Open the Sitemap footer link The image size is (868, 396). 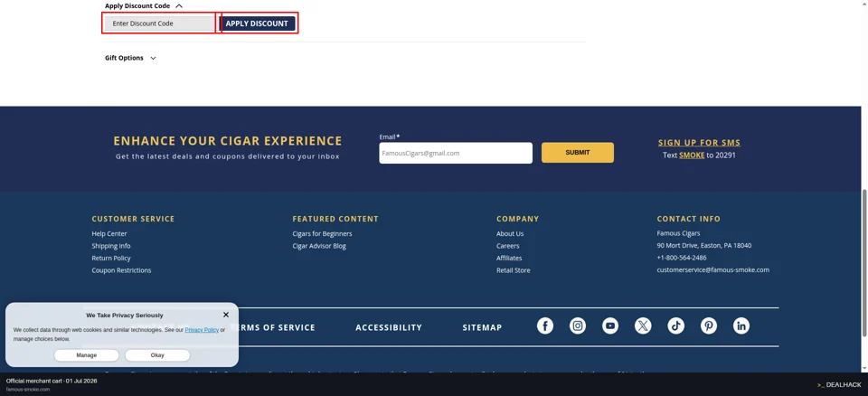(x=482, y=327)
